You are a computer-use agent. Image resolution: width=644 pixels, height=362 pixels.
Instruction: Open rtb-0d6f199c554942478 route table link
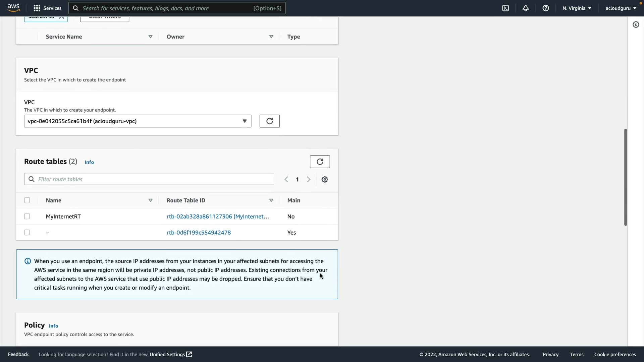pos(199,233)
